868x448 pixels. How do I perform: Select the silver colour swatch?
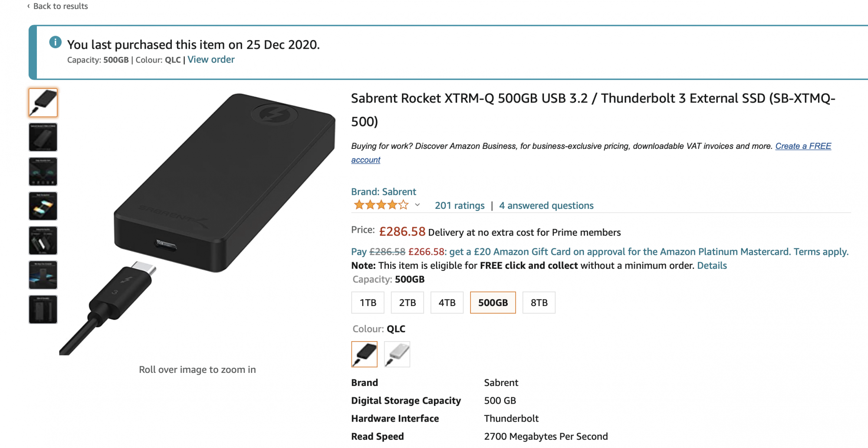click(x=397, y=354)
